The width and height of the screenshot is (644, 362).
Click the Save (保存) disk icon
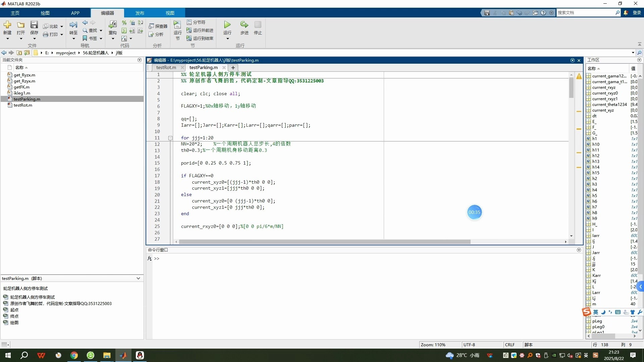coord(34,25)
